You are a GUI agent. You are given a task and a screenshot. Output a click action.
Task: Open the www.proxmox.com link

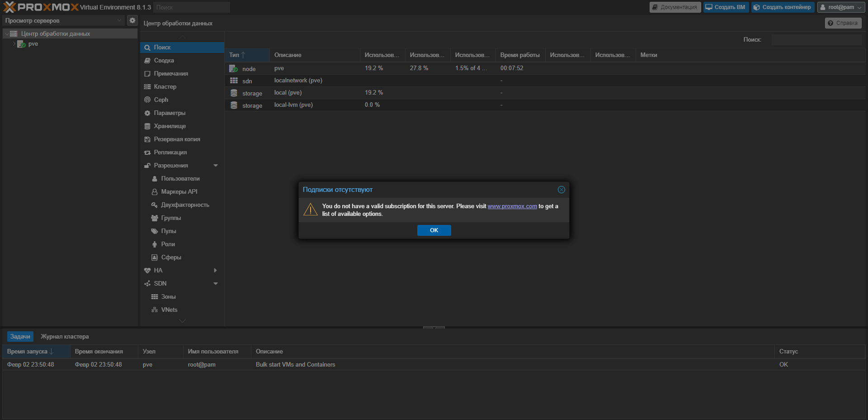(x=512, y=206)
